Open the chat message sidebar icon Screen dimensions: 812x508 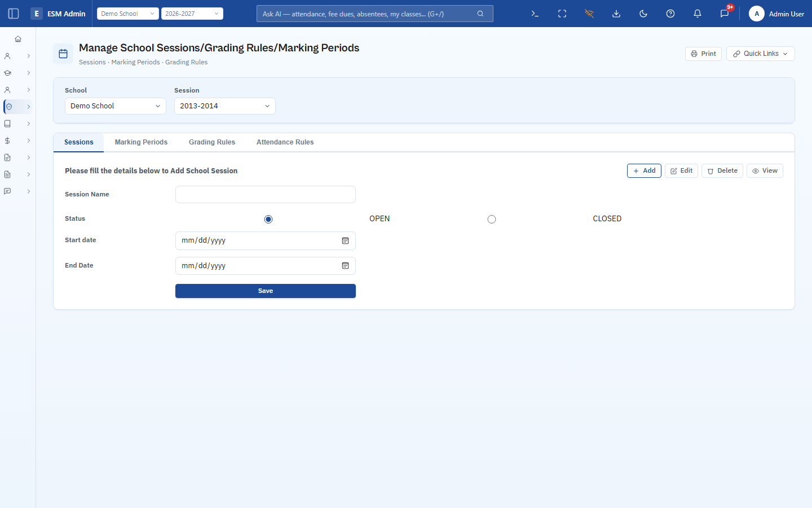pos(7,191)
